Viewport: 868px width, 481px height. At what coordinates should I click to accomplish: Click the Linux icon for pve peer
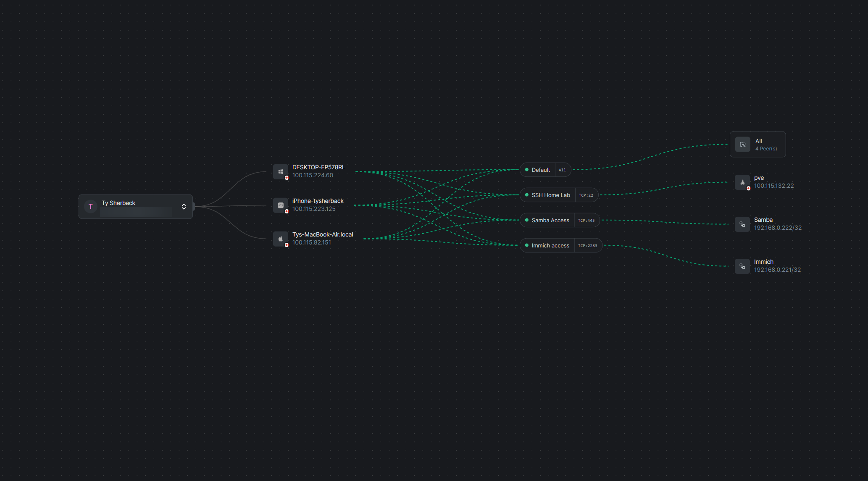[742, 182]
